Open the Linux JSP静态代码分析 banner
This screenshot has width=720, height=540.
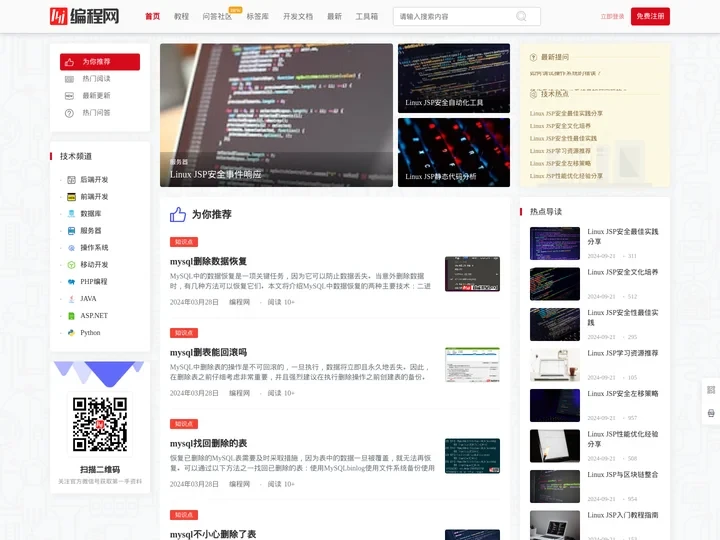click(x=454, y=152)
